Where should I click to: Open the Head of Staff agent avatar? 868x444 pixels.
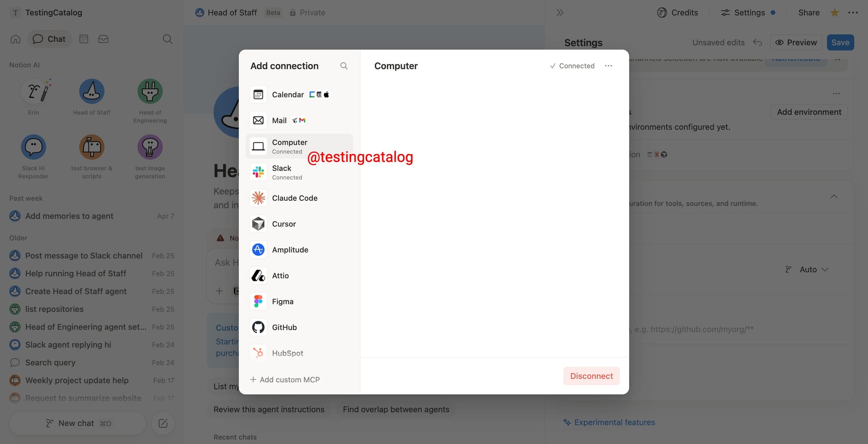pyautogui.click(x=92, y=91)
